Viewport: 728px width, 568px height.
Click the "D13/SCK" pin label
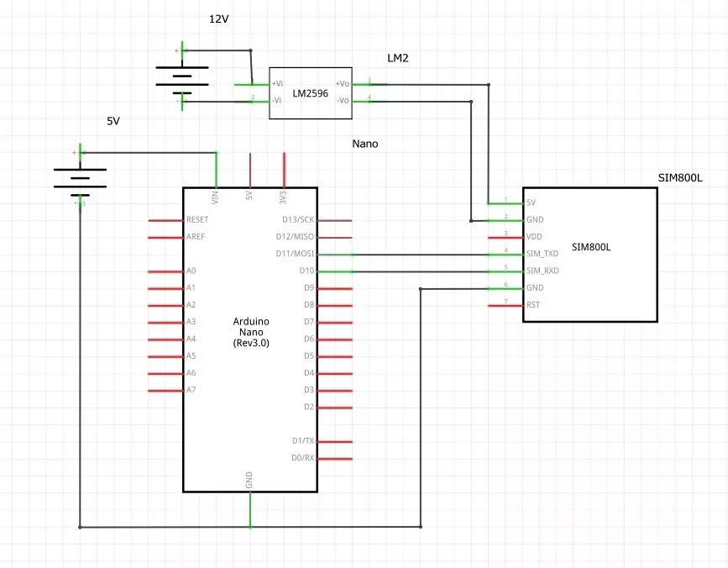tap(298, 219)
